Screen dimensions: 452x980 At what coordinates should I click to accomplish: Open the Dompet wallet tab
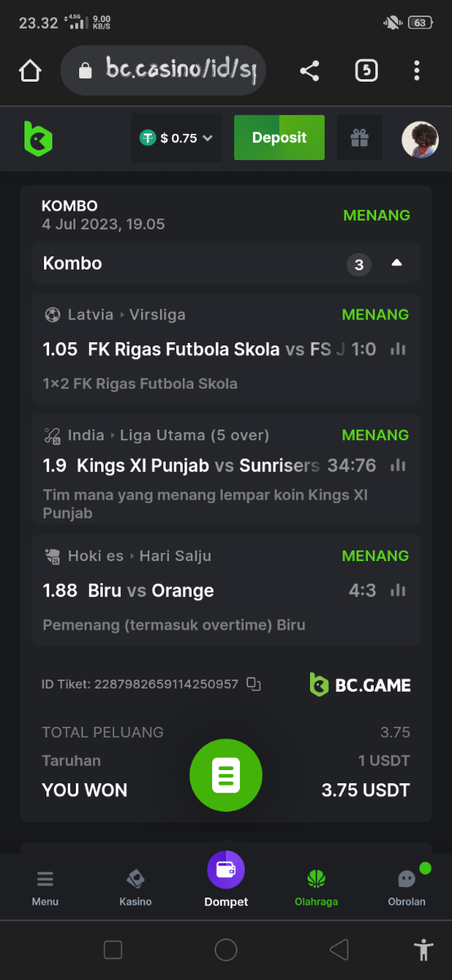[x=226, y=880]
